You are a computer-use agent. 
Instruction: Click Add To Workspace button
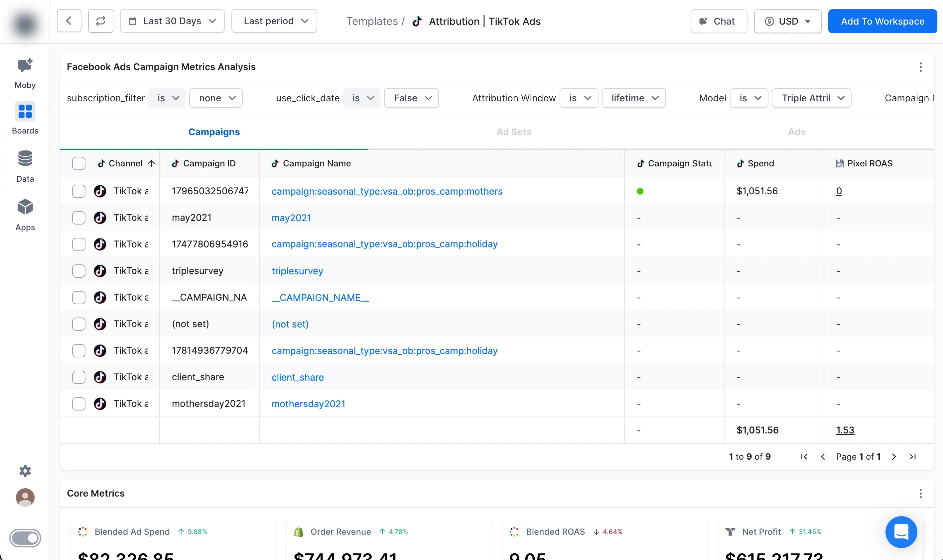pyautogui.click(x=882, y=21)
